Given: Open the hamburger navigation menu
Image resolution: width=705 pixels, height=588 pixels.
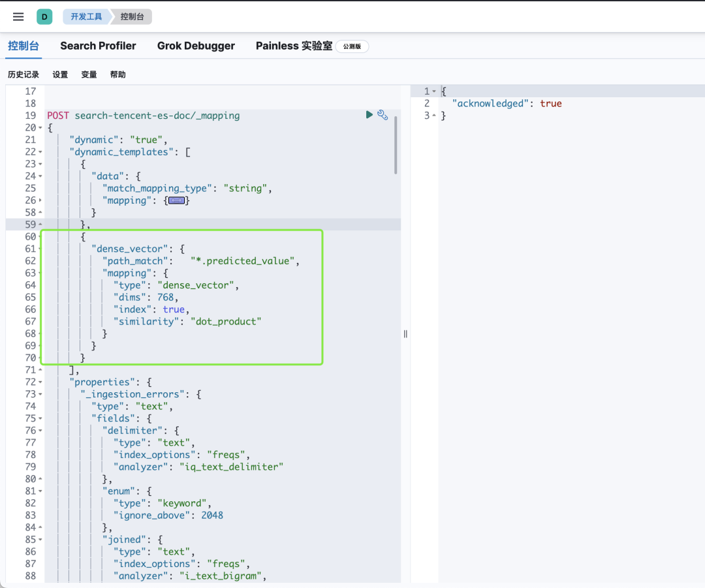Looking at the screenshot, I should tap(18, 17).
